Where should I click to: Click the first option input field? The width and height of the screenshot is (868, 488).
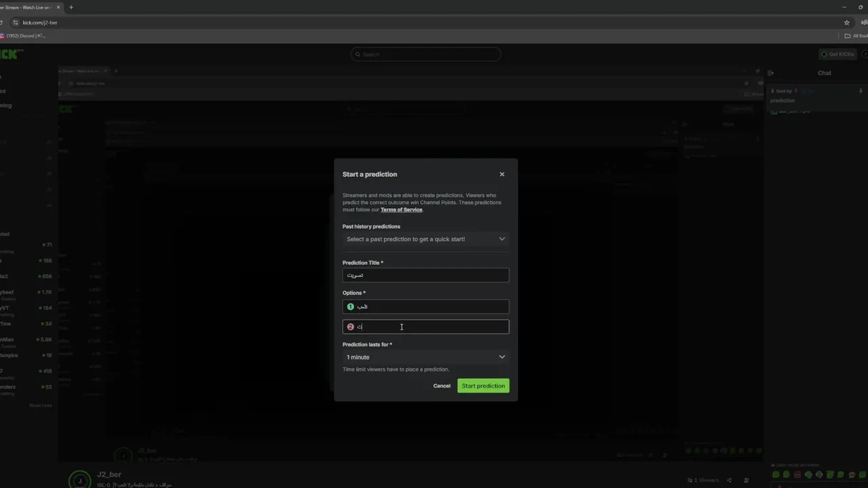click(x=426, y=307)
